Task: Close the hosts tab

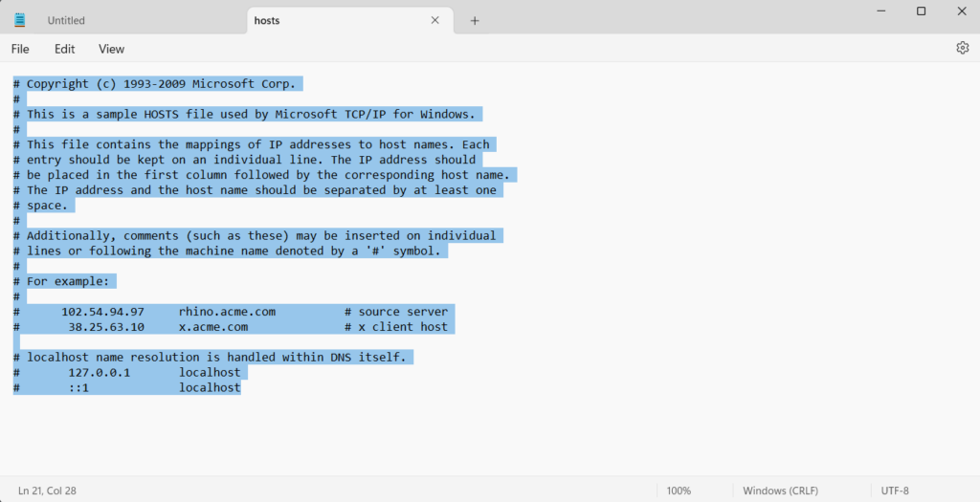Action: point(435,20)
